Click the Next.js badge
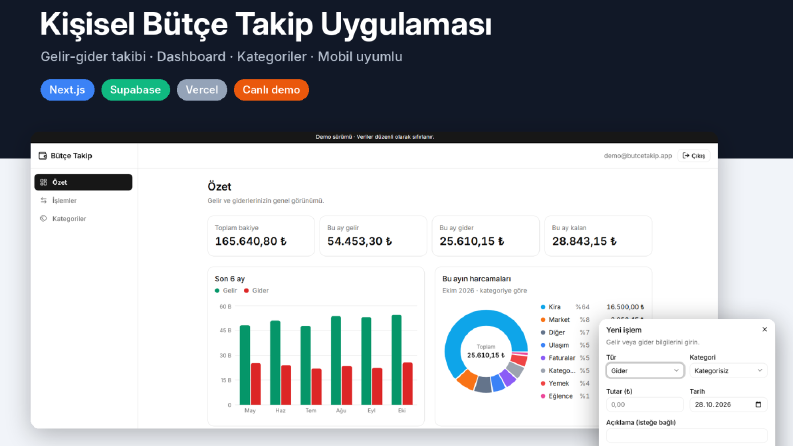 click(x=67, y=90)
